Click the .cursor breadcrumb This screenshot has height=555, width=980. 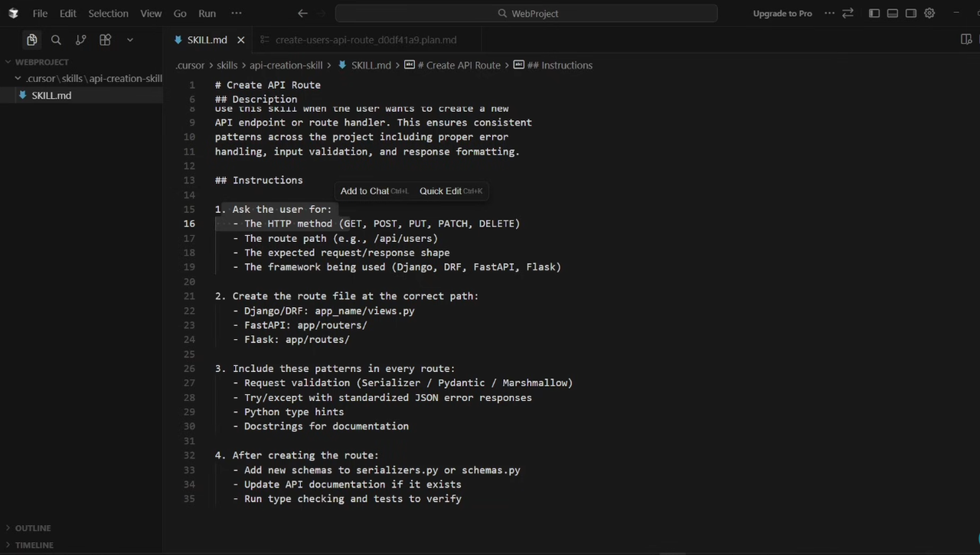[x=189, y=65]
